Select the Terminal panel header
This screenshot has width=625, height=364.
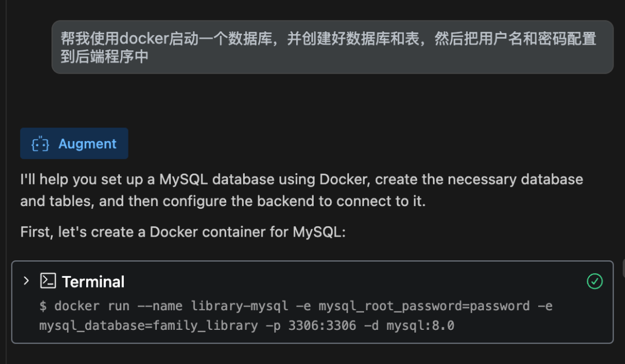point(93,281)
